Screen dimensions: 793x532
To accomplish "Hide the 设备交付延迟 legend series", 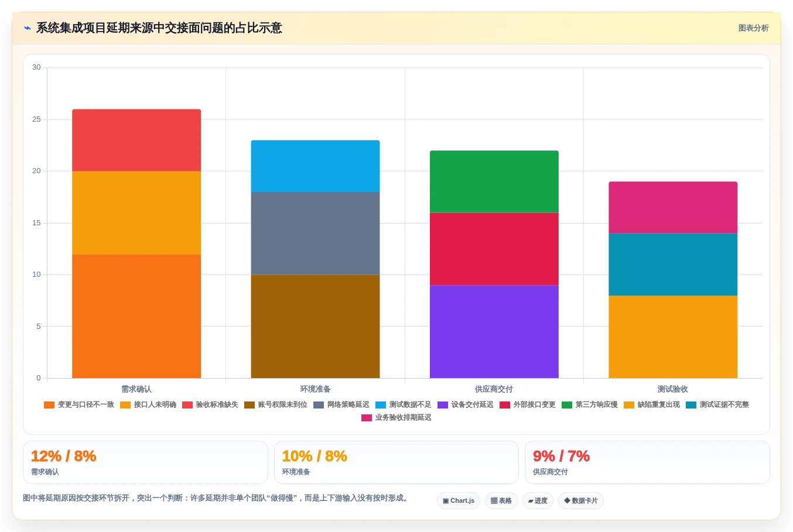I will click(466, 405).
